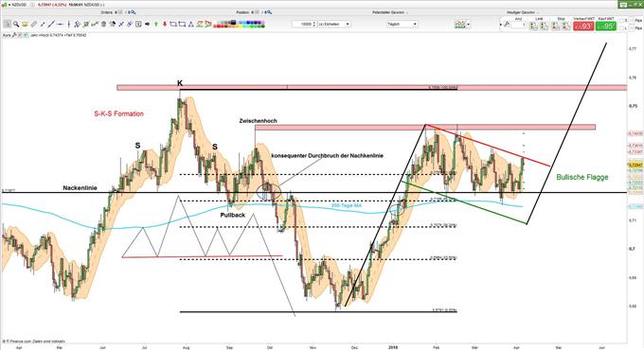Tick the L checkbox next to Pips
The height and width of the screenshot is (350, 644).
(622, 28)
